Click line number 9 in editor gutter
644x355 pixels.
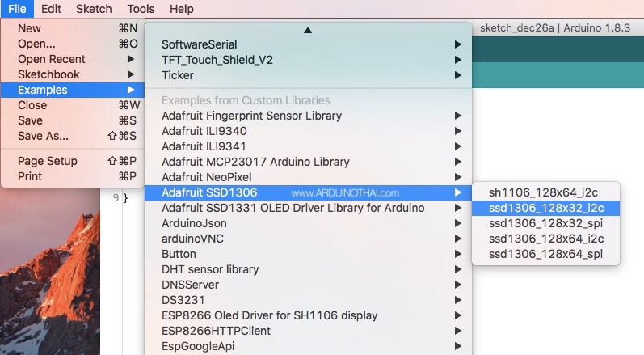(116, 197)
